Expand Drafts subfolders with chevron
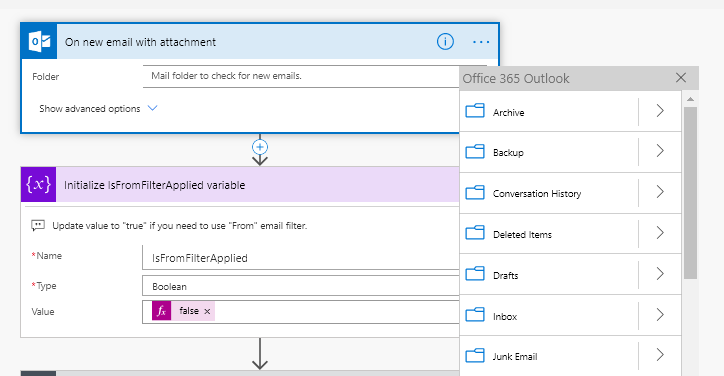 660,274
